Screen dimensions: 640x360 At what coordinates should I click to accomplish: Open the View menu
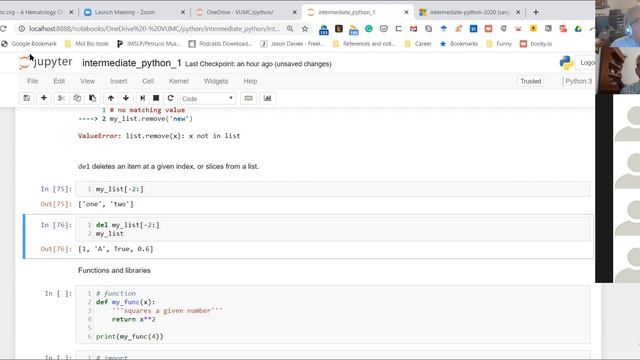point(87,81)
